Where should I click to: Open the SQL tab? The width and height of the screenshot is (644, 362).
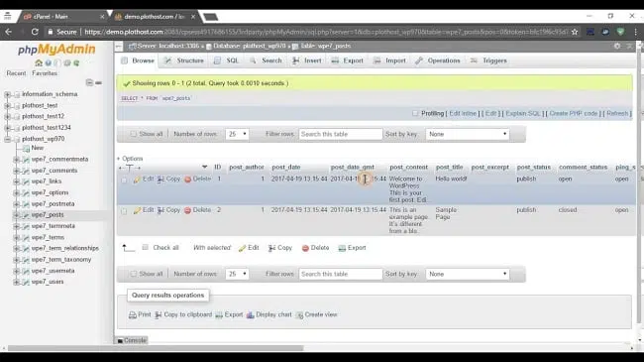226,60
